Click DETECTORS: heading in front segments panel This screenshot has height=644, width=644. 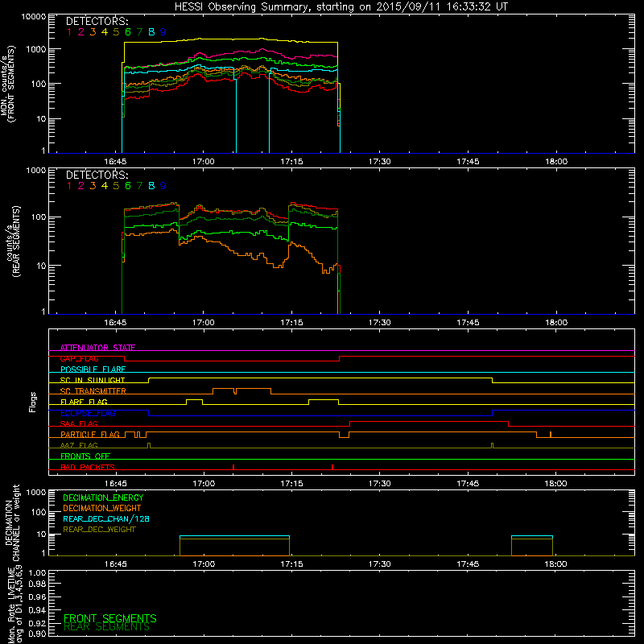(97, 21)
